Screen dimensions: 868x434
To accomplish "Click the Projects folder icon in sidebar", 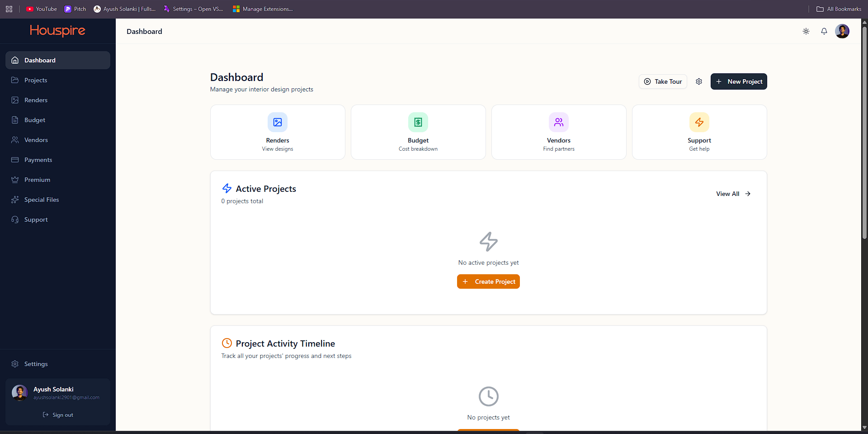I will pyautogui.click(x=15, y=80).
